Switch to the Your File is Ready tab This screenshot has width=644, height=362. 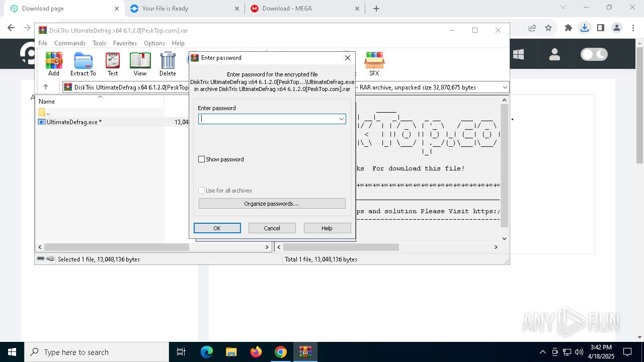[184, 9]
